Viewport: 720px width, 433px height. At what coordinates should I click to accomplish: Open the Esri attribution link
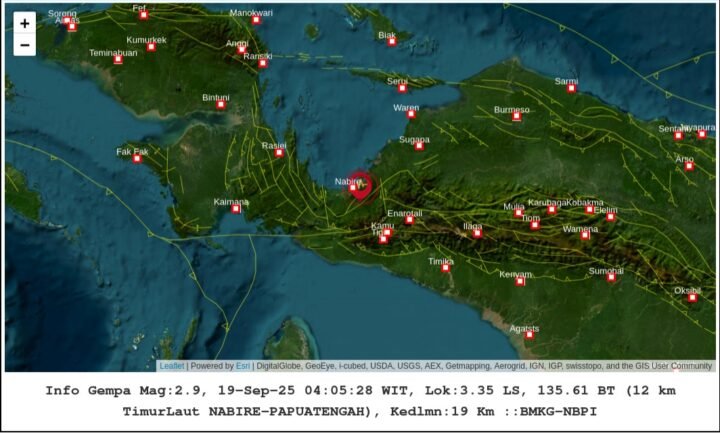243,366
